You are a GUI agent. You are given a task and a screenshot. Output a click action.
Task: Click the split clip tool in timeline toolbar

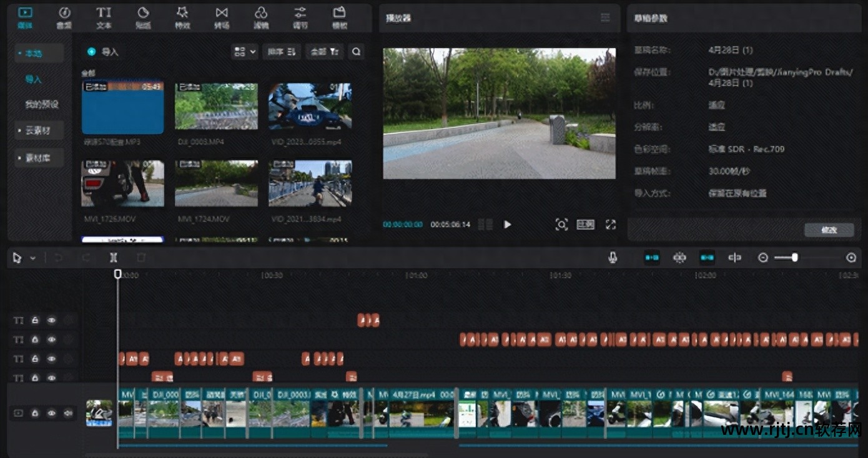point(113,258)
